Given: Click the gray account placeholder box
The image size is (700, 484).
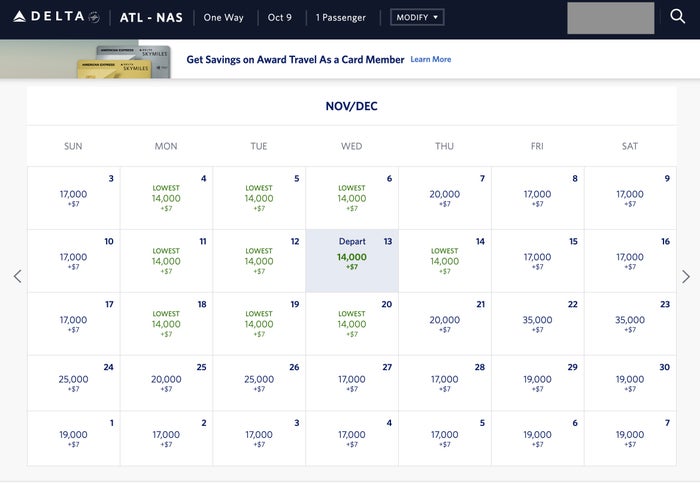Looking at the screenshot, I should 610,18.
